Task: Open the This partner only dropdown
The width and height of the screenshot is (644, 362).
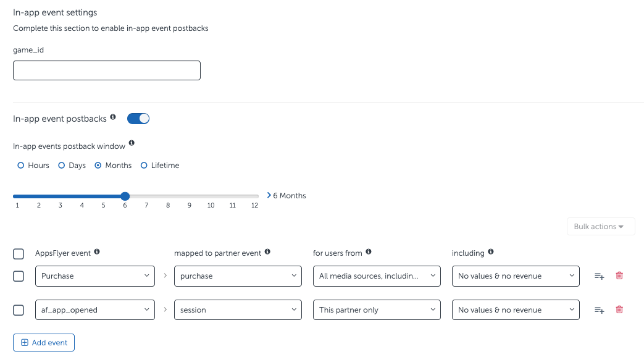Action: point(377,310)
